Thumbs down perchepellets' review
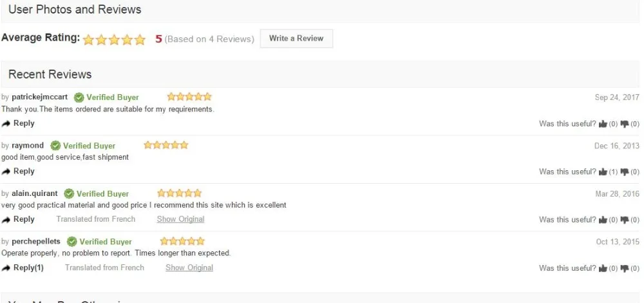Screen dimensions: 644x303 (624, 268)
